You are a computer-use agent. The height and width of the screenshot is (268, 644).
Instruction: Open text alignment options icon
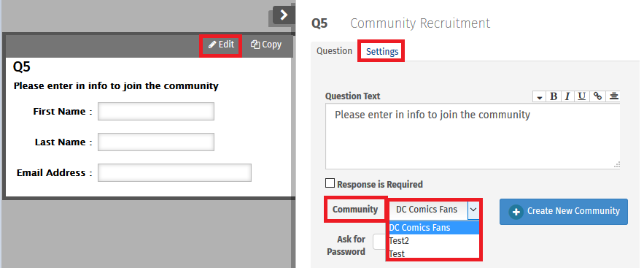tap(613, 96)
